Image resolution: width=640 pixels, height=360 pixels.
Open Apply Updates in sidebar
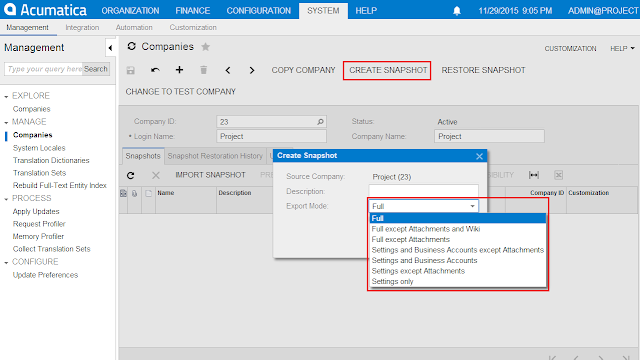[36, 211]
